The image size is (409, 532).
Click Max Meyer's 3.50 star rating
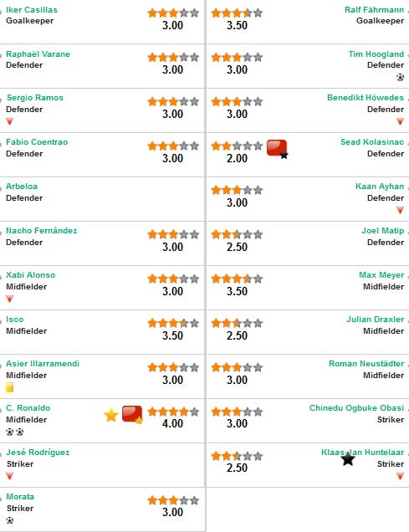237,279
